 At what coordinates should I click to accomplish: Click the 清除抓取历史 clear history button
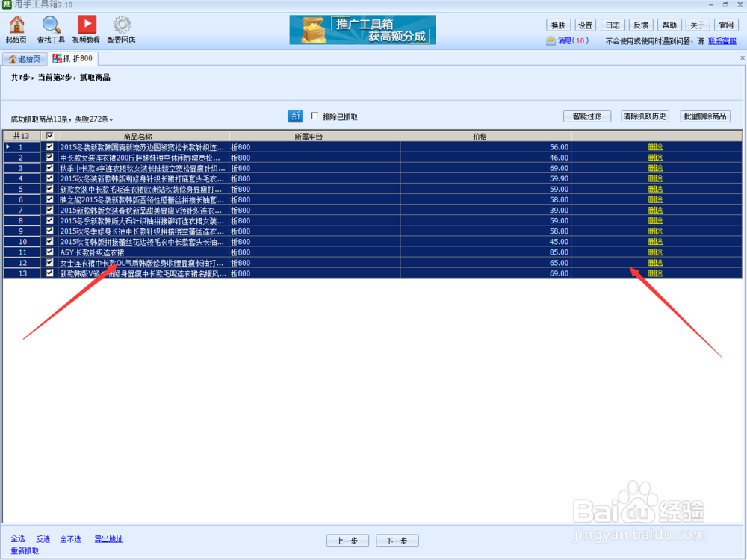click(645, 116)
